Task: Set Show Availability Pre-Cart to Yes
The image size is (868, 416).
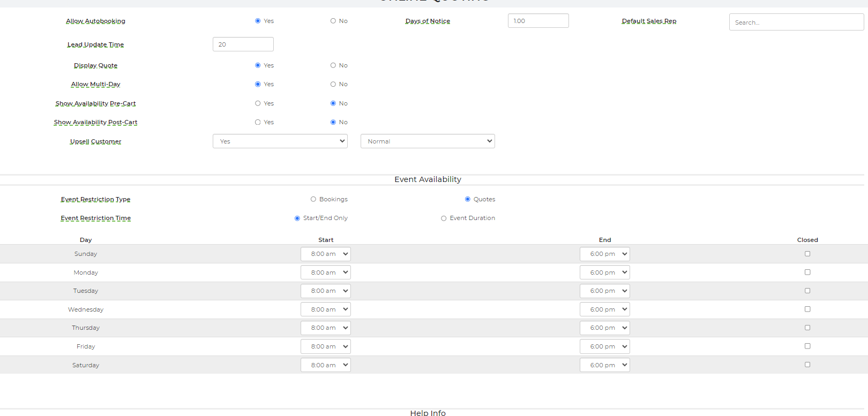Action: [258, 103]
